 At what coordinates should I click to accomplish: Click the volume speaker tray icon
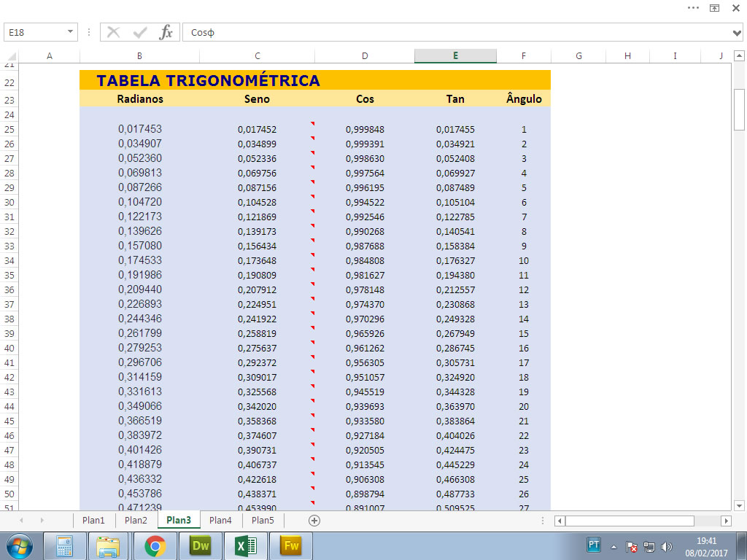[x=667, y=547]
